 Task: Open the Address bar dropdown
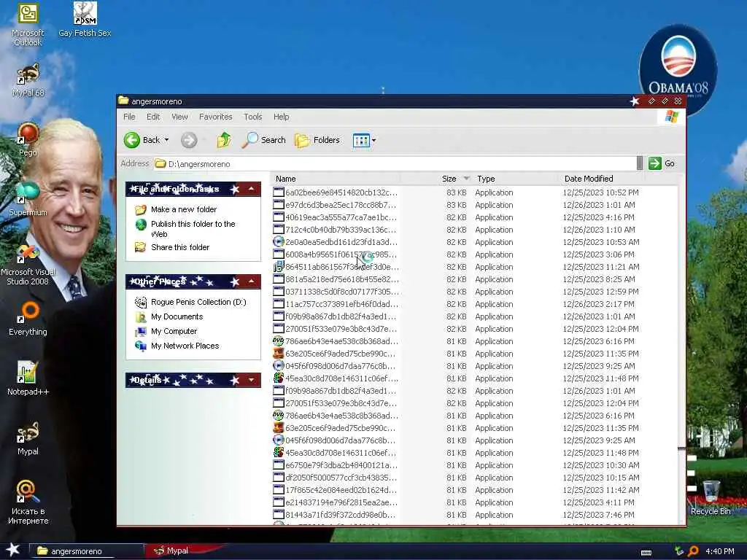point(640,163)
